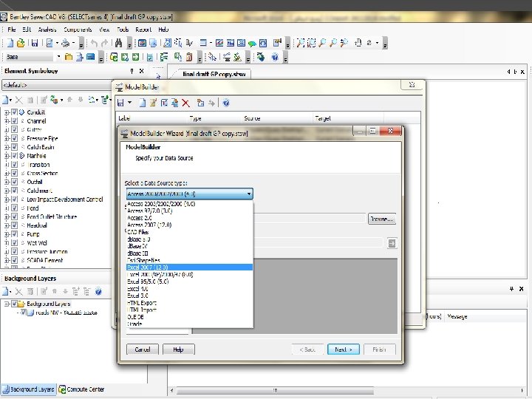Open the Base scenario dropdown

point(58,57)
